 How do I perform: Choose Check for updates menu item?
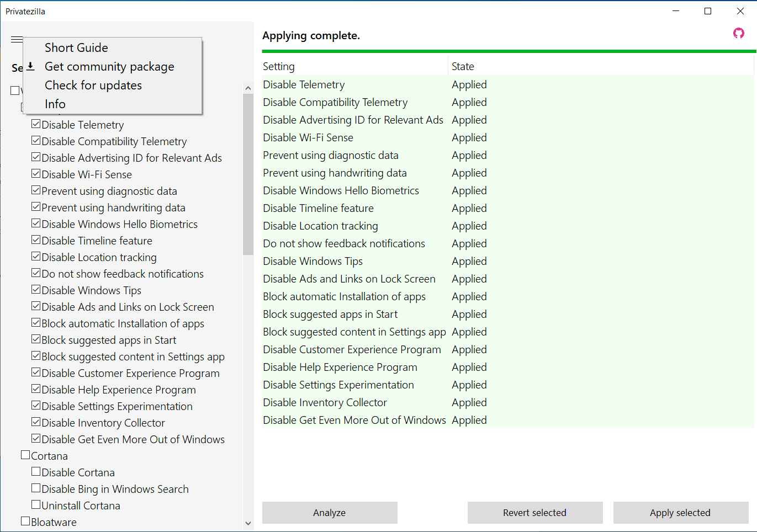93,86
